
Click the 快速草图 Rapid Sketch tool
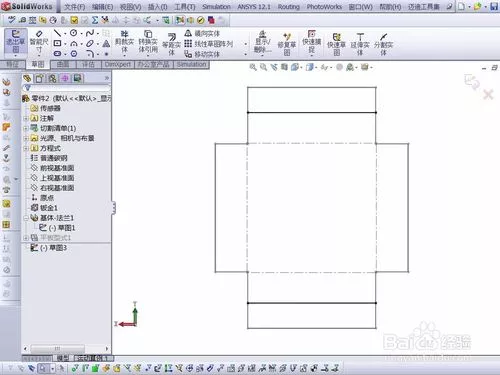coord(336,44)
